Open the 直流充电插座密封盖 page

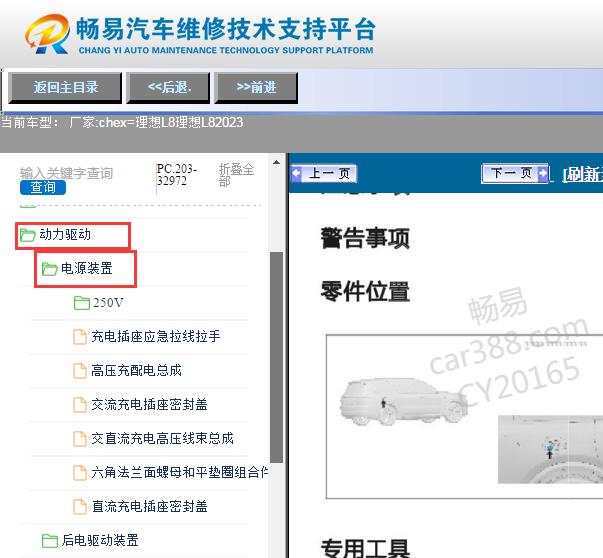point(150,506)
